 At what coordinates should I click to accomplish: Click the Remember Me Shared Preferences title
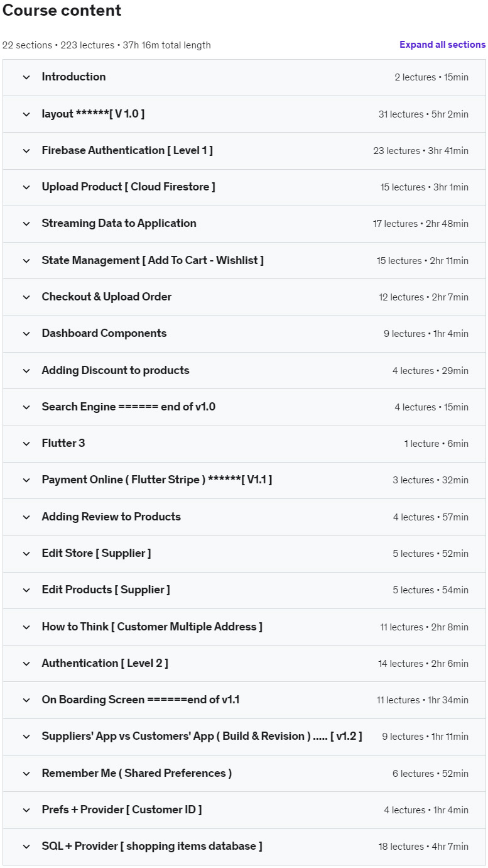[136, 774]
